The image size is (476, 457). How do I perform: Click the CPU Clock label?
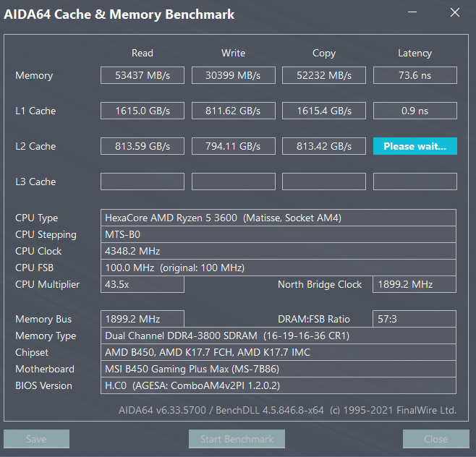[x=38, y=251]
